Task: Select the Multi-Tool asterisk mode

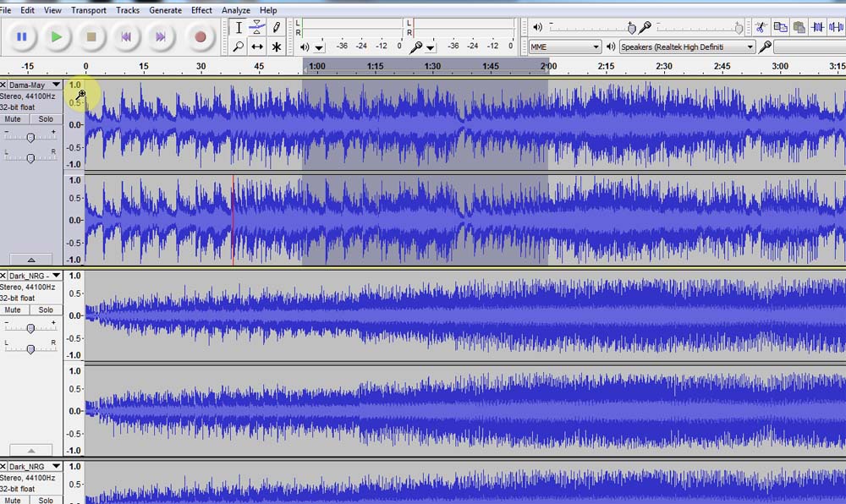Action: click(277, 47)
